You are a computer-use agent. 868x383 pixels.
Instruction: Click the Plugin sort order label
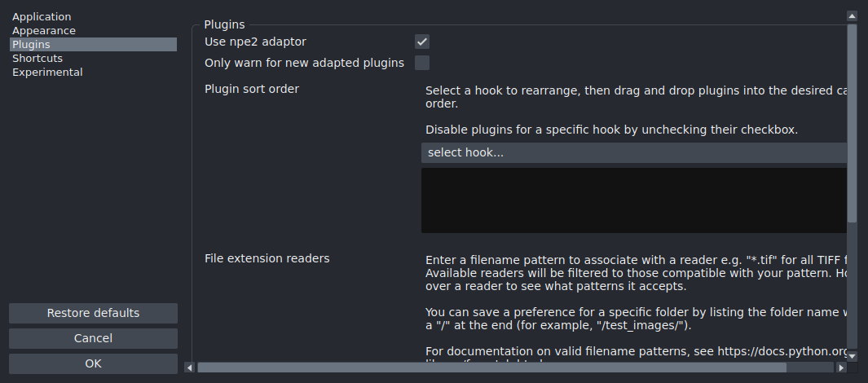point(251,89)
